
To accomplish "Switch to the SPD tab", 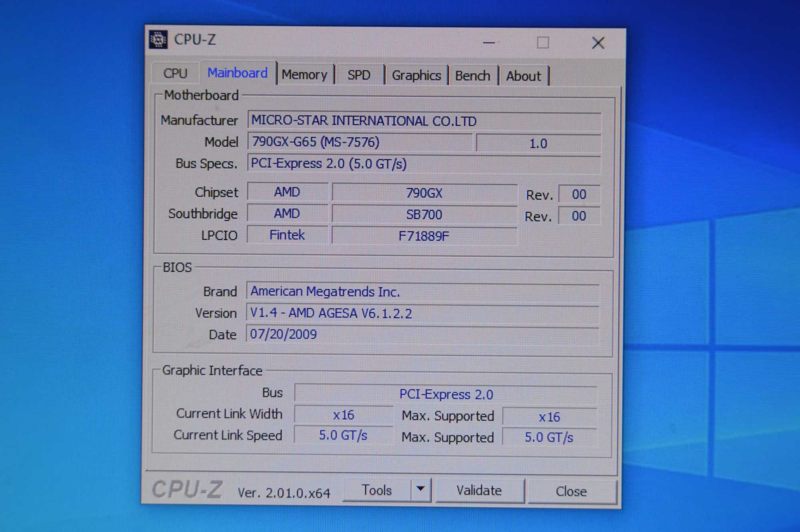I will click(359, 75).
